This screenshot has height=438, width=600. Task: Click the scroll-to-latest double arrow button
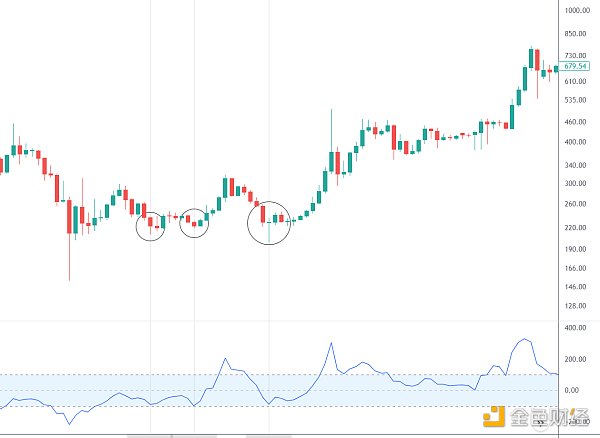click(x=540, y=422)
